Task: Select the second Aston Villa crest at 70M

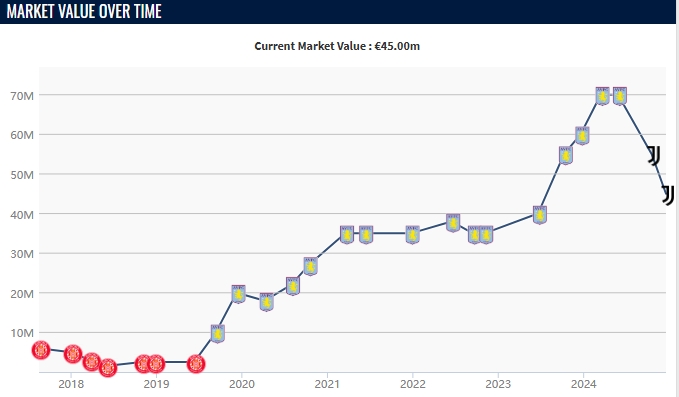Action: coord(620,96)
